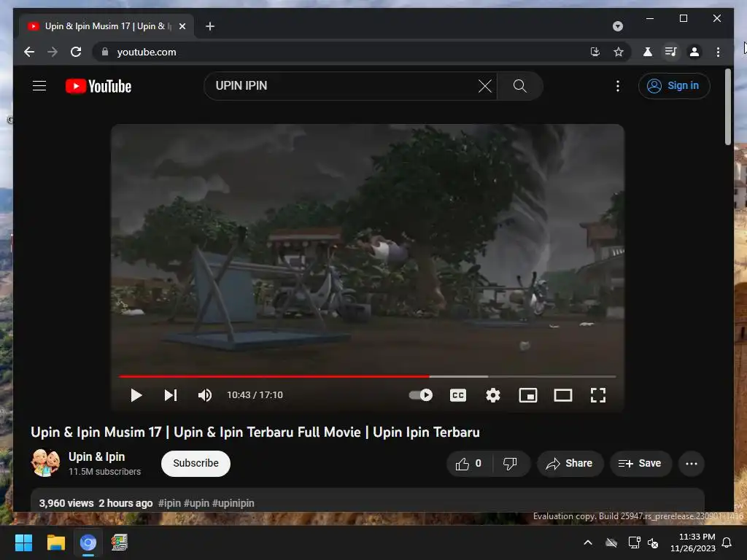The image size is (747, 560).
Task: Clear the search box with X
Action: tap(484, 86)
